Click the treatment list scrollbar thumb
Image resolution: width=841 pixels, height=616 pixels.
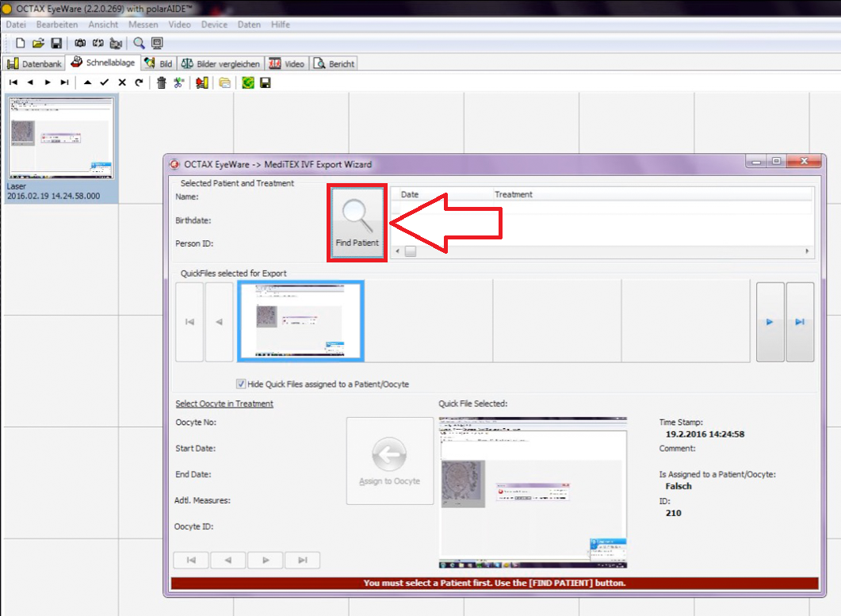point(411,251)
